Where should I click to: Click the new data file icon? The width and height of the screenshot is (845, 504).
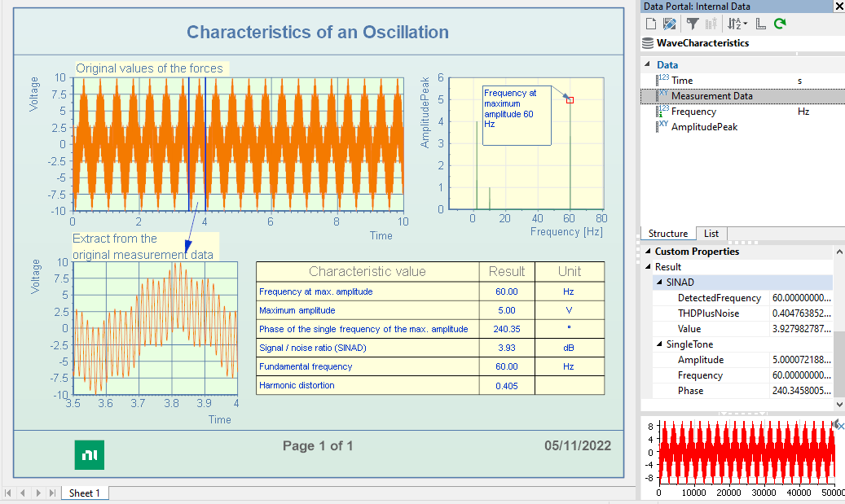point(652,24)
